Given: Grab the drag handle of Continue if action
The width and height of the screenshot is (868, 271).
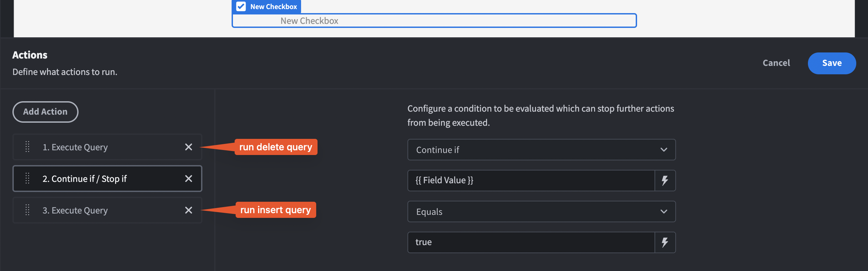Looking at the screenshot, I should tap(27, 179).
